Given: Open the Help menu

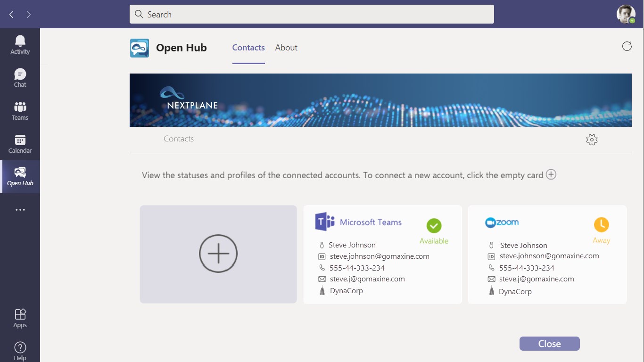Looking at the screenshot, I should [20, 351].
